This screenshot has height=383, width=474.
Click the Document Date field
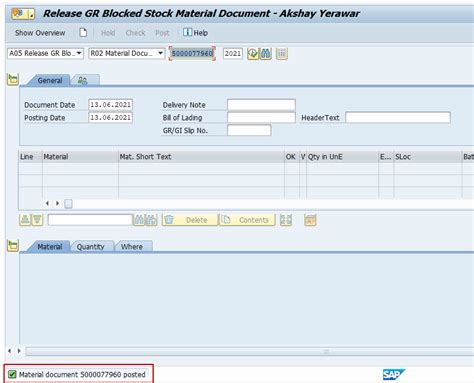(x=111, y=105)
